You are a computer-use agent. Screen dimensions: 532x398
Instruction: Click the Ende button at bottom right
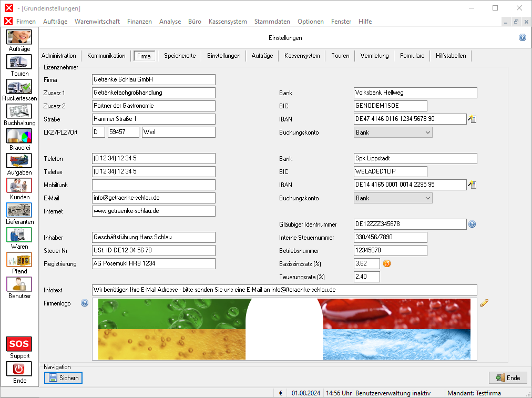point(508,377)
